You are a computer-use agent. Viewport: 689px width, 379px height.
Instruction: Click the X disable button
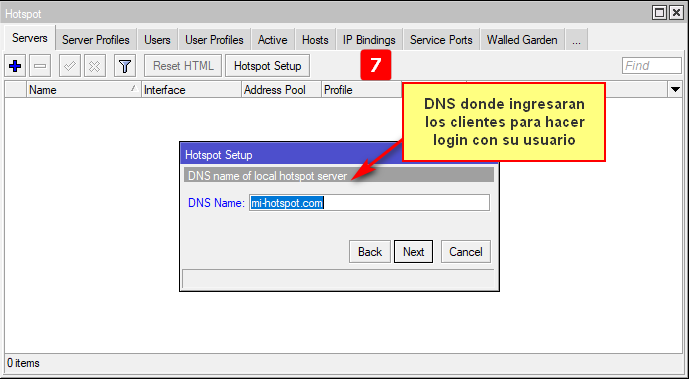(x=94, y=66)
